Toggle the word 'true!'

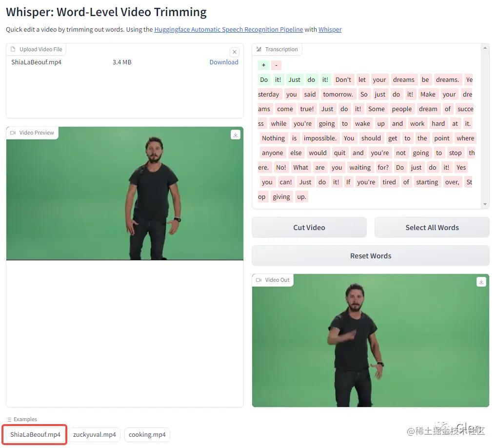tap(307, 109)
